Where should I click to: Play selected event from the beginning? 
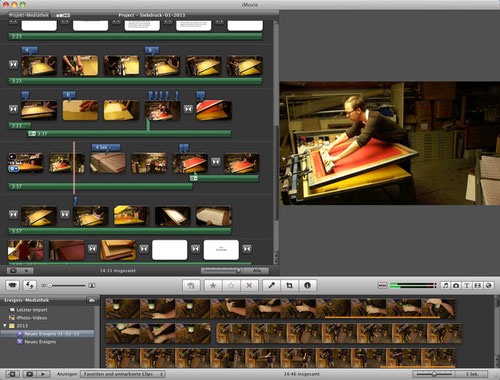point(43,374)
